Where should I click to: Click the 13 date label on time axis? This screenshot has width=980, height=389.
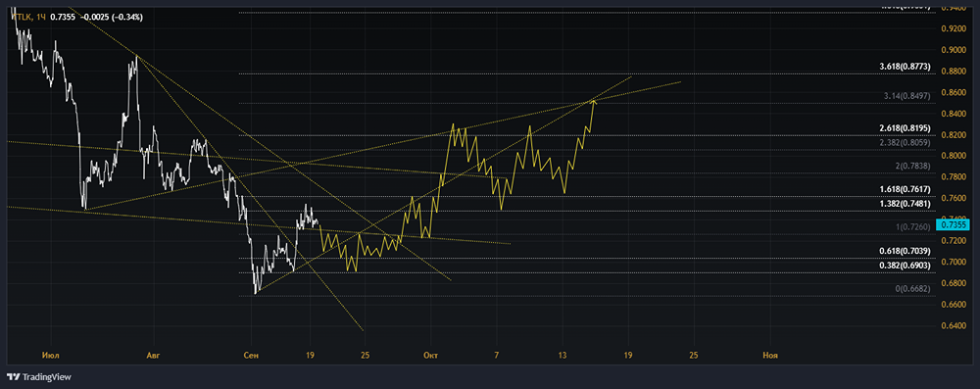pyautogui.click(x=563, y=355)
